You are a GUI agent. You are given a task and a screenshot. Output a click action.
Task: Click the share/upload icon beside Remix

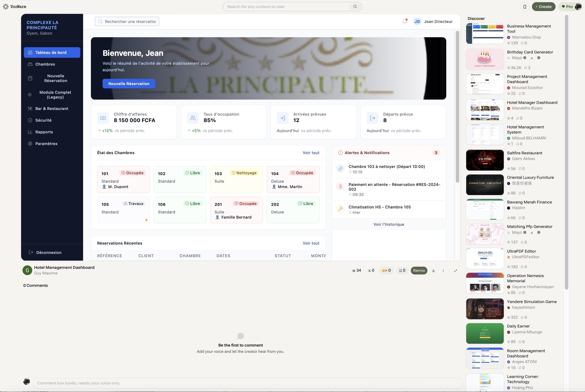point(433,270)
